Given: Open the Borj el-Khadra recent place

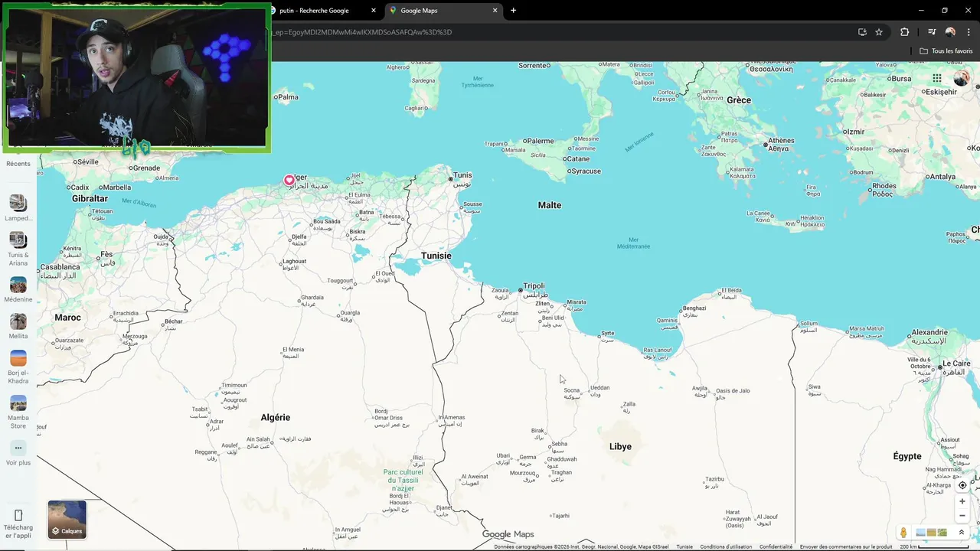Looking at the screenshot, I should pyautogui.click(x=18, y=367).
